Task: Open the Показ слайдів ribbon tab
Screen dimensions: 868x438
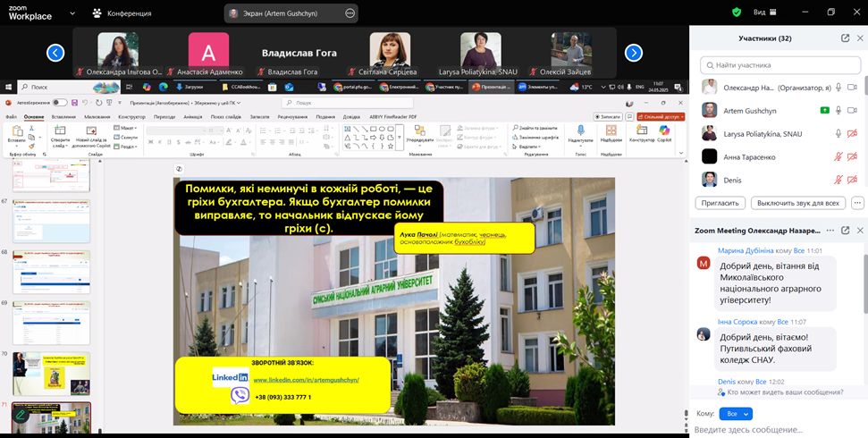Action: tap(226, 117)
